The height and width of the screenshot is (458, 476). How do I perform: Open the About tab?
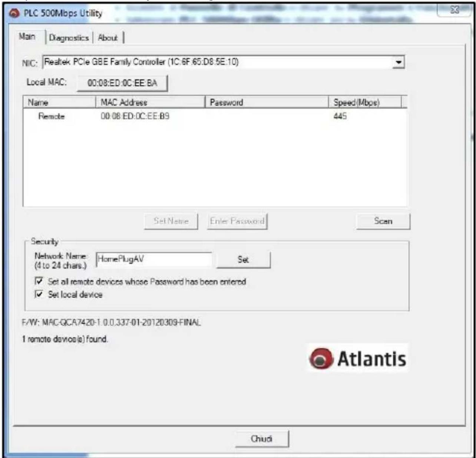(108, 38)
